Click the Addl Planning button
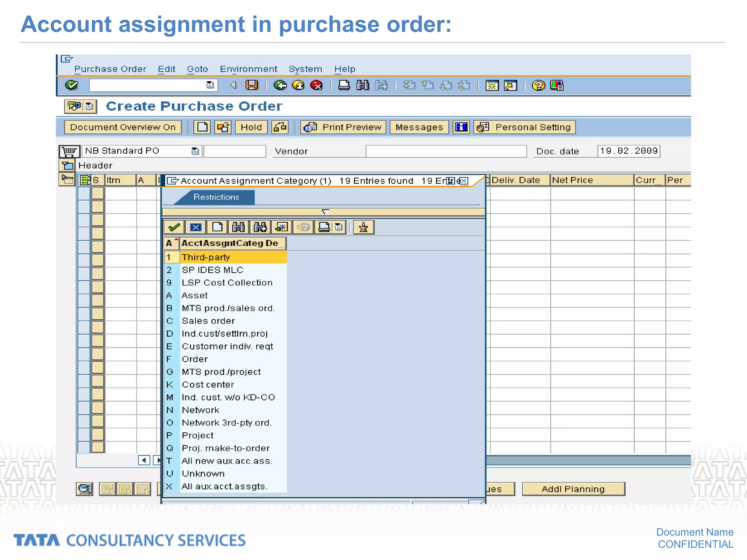Screen dimensions: 747x560 tap(573, 489)
